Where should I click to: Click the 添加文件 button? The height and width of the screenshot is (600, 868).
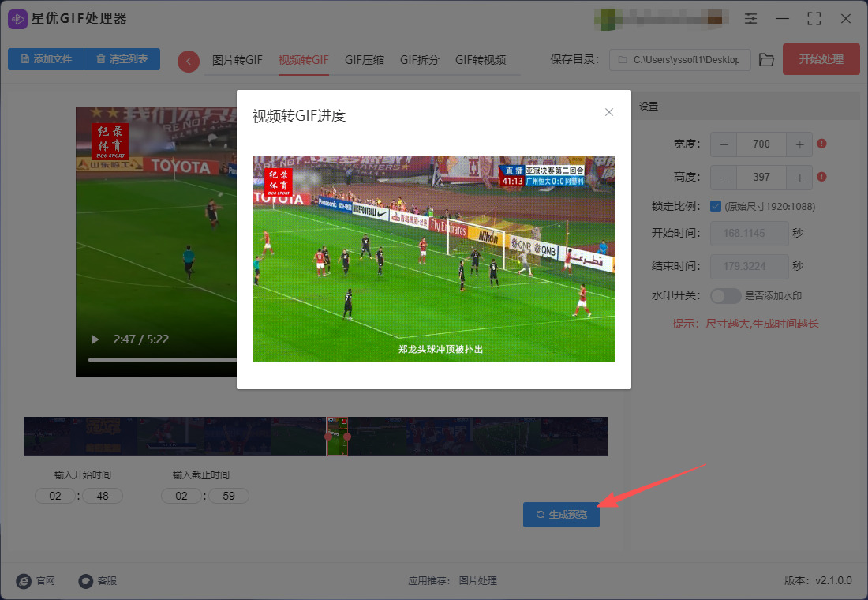pyautogui.click(x=46, y=59)
